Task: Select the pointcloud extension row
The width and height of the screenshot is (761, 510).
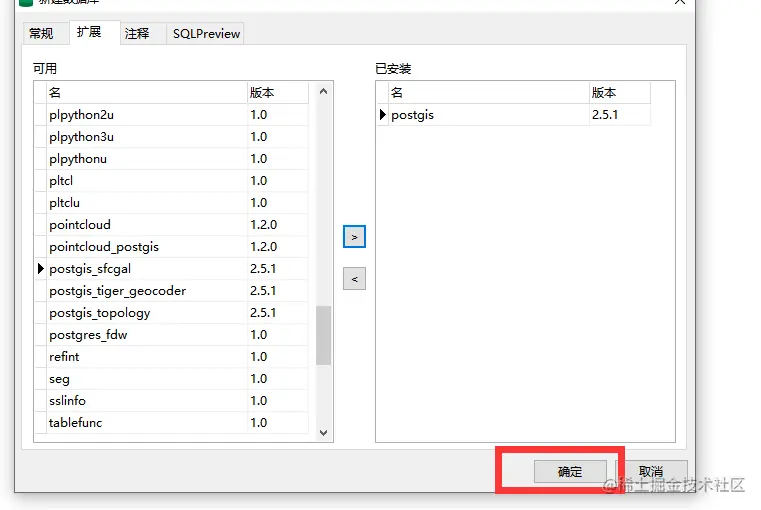Action: [x=171, y=225]
